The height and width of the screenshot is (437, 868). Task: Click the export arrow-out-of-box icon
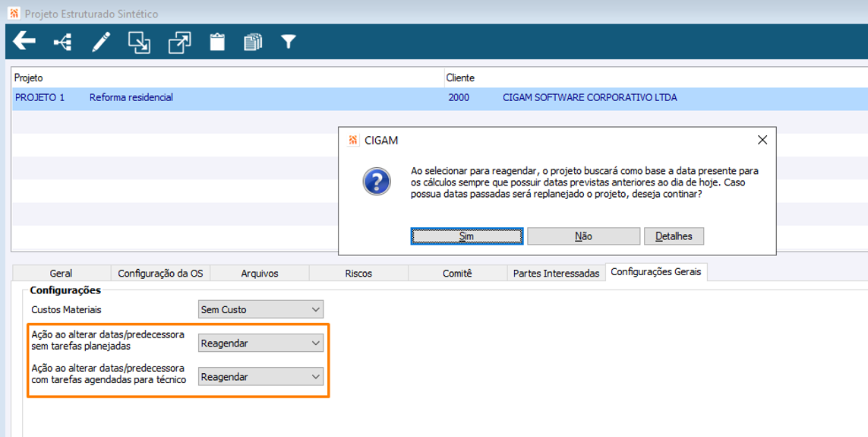[x=179, y=43]
